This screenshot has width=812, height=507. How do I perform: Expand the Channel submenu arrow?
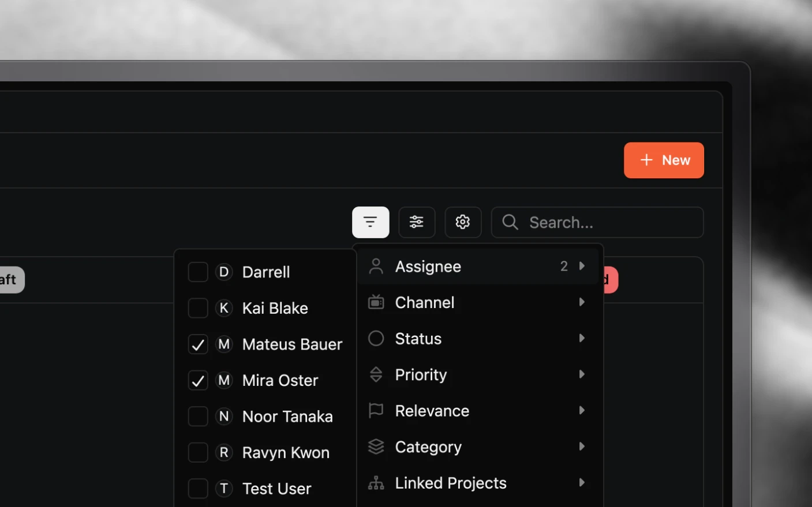coord(582,302)
